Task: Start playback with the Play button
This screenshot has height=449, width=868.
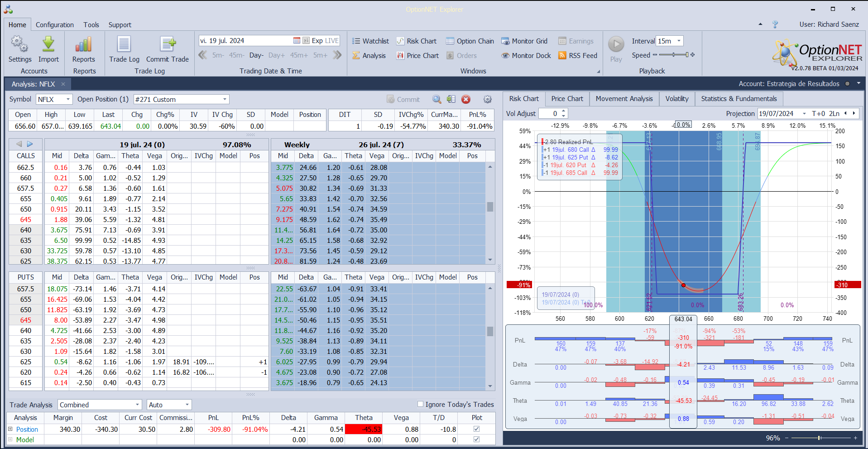Action: pyautogui.click(x=616, y=49)
